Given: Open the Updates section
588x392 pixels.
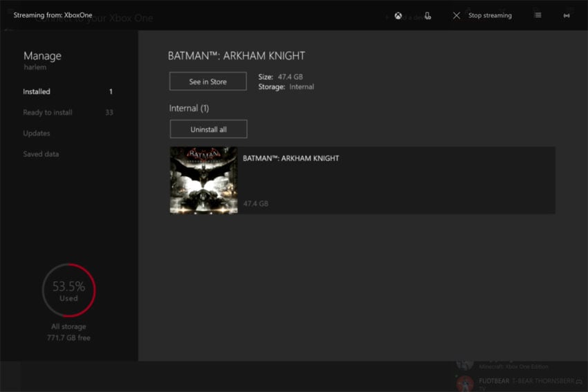Looking at the screenshot, I should [37, 133].
